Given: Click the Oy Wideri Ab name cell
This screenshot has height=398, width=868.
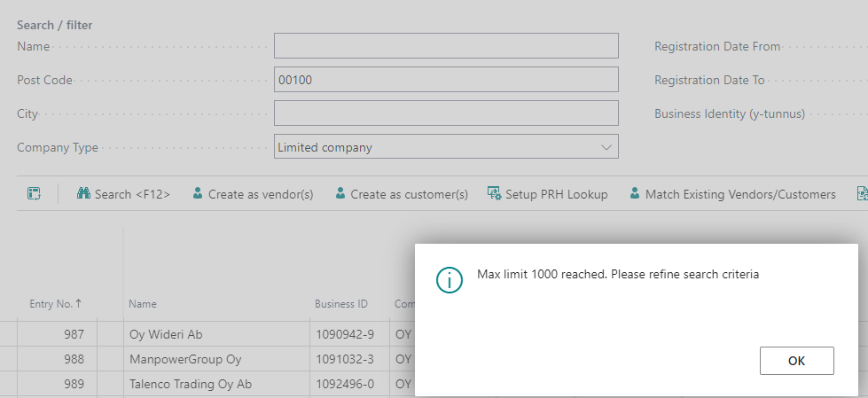Looking at the screenshot, I should click(x=216, y=334).
